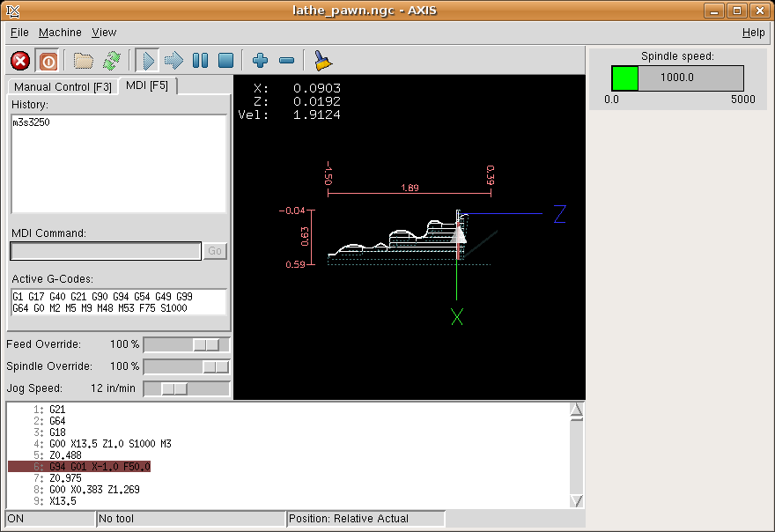This screenshot has height=532, width=775.
Task: Select highlighted line G94 G01 X-1.0 F50.0
Action: (79, 467)
